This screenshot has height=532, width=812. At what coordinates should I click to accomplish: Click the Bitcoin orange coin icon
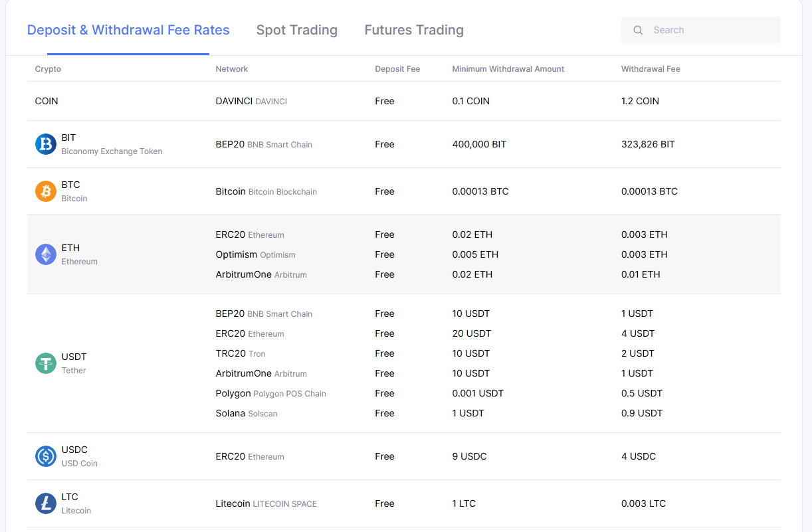(x=46, y=191)
